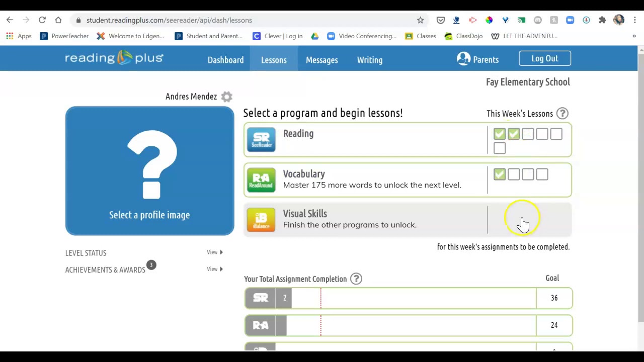This screenshot has height=362, width=644.
Task: Open the Google Drive bookmark icon
Action: click(x=315, y=36)
